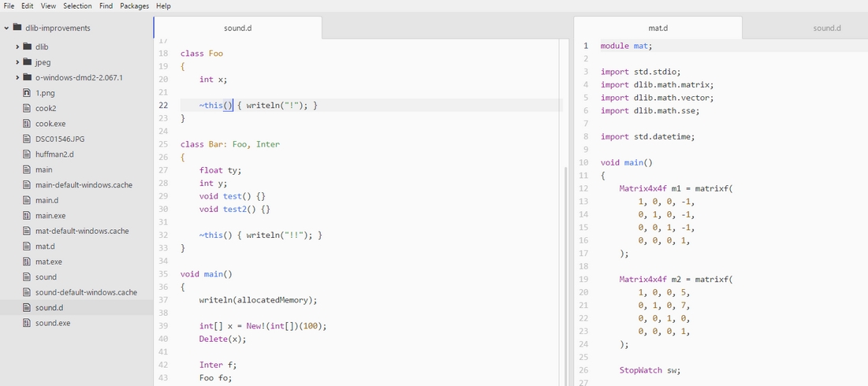868x386 pixels.
Task: Expand the jpeg folder arrow
Action: (17, 62)
